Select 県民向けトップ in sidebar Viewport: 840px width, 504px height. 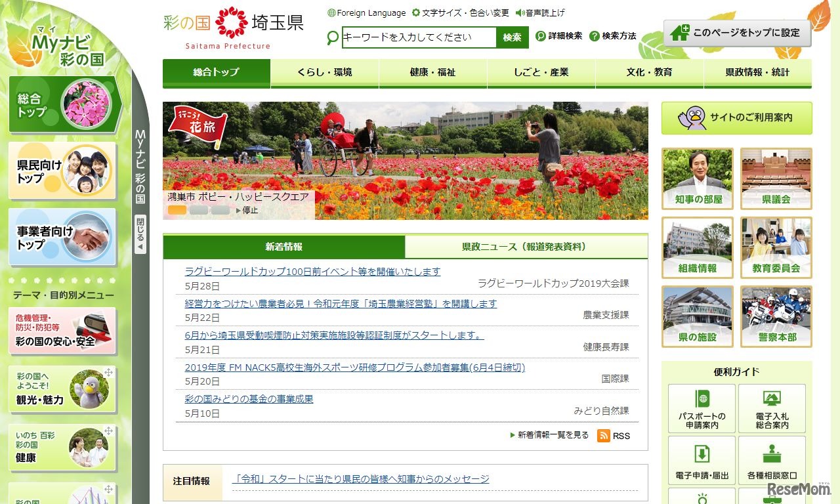click(62, 171)
